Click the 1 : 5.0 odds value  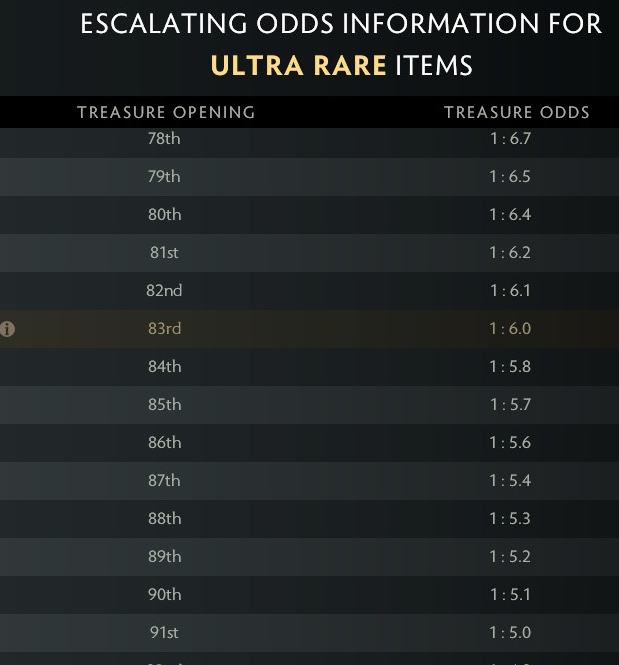510,633
